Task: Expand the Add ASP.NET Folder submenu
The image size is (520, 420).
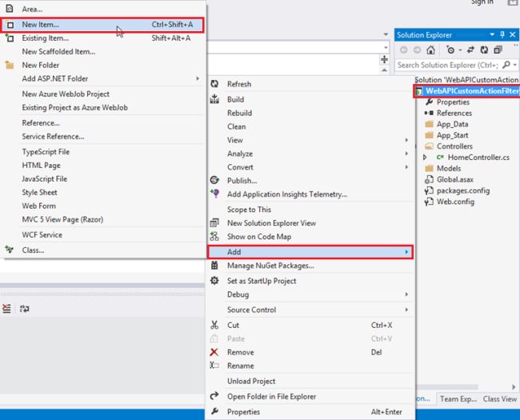Action: coord(102,79)
